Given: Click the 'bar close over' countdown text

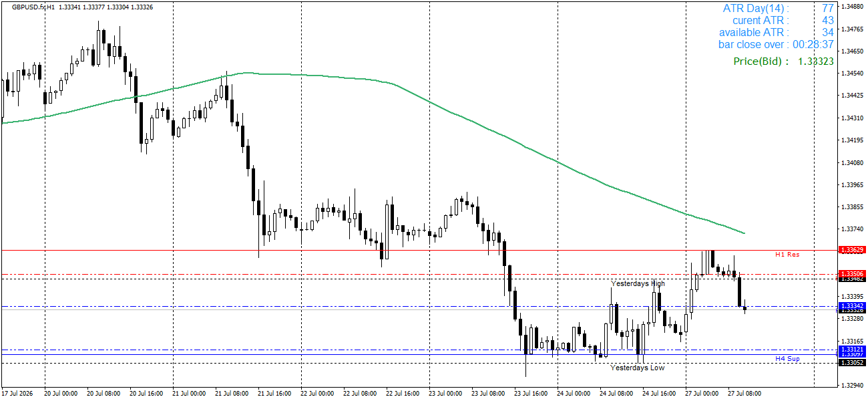Looking at the screenshot, I should click(x=776, y=44).
